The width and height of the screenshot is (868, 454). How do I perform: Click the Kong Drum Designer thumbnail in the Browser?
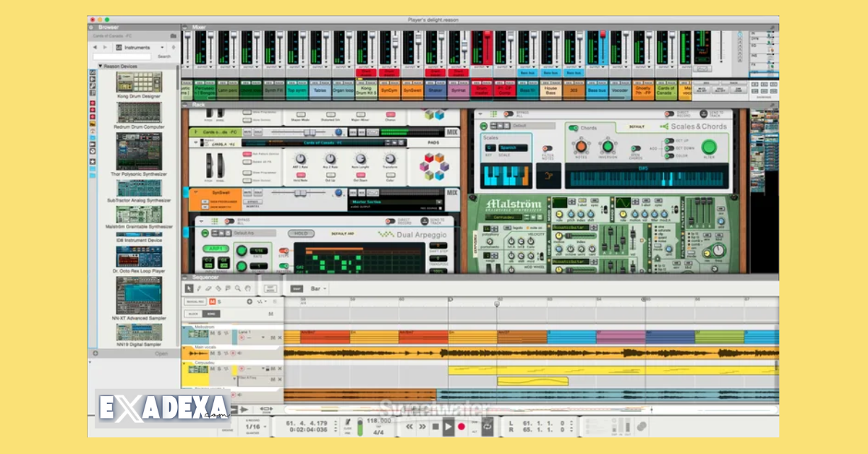pos(137,81)
